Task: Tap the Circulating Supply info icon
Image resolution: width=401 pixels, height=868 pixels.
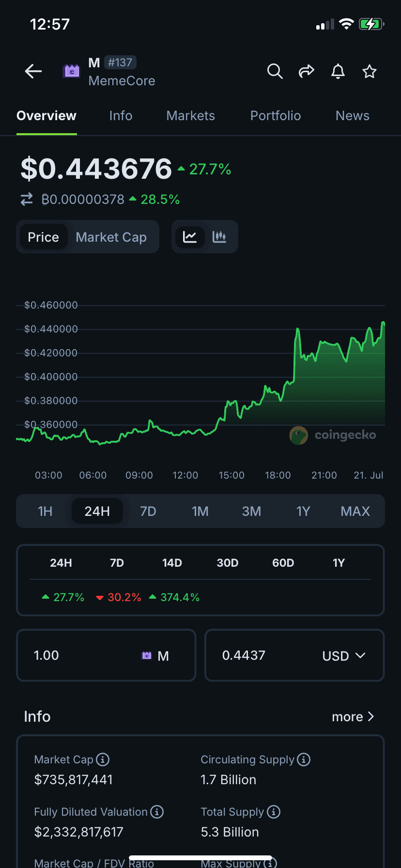Action: (x=304, y=759)
